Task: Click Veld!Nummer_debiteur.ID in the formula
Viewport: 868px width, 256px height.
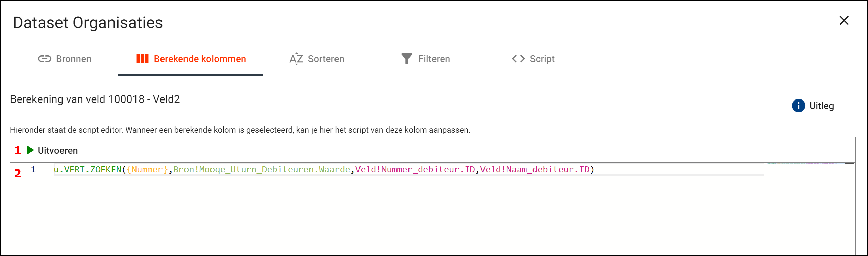Action: [415, 170]
